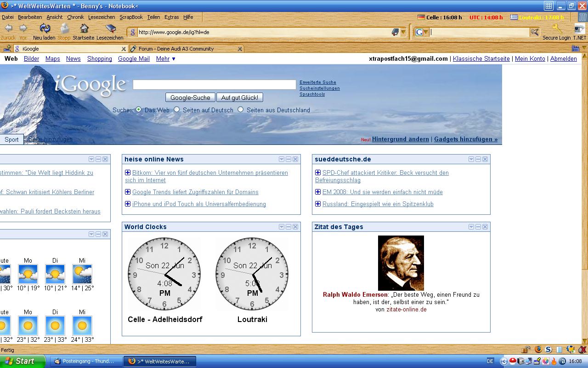
Task: Open the Google Mail link
Action: [134, 58]
